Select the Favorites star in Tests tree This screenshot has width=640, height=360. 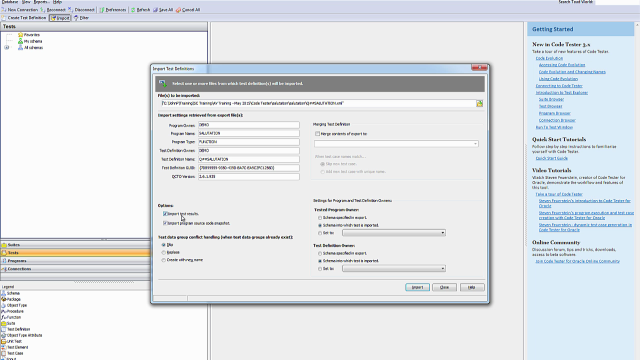pos(20,35)
